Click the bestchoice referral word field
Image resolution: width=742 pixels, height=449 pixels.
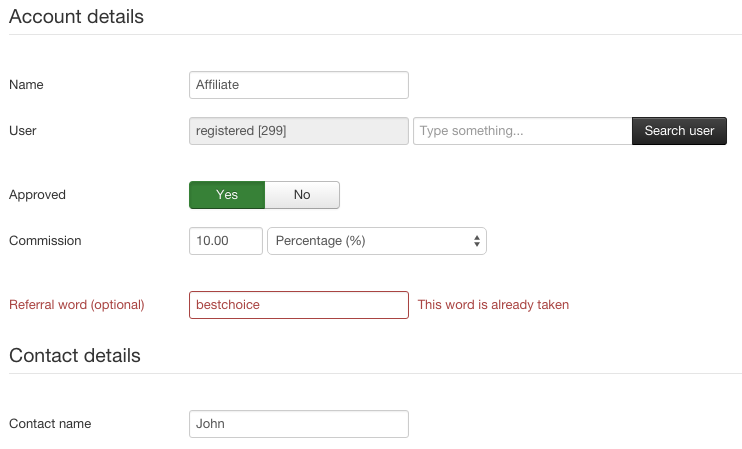pyautogui.click(x=299, y=305)
